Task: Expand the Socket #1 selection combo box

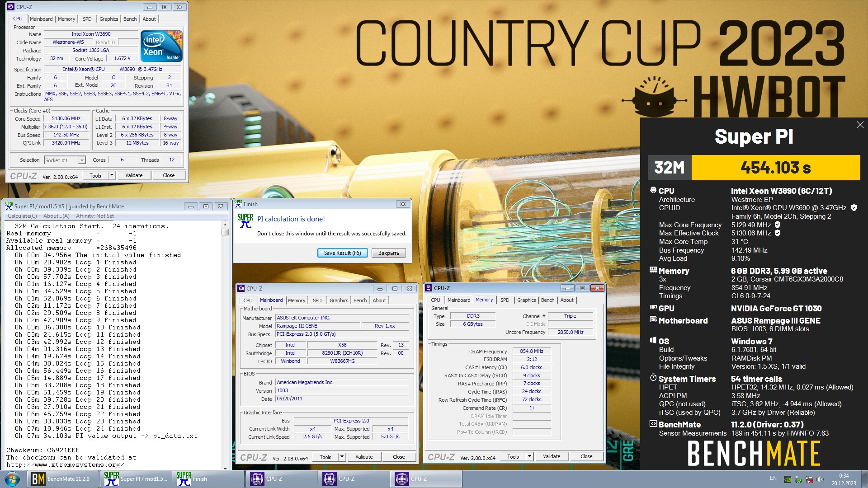Action: coord(82,160)
